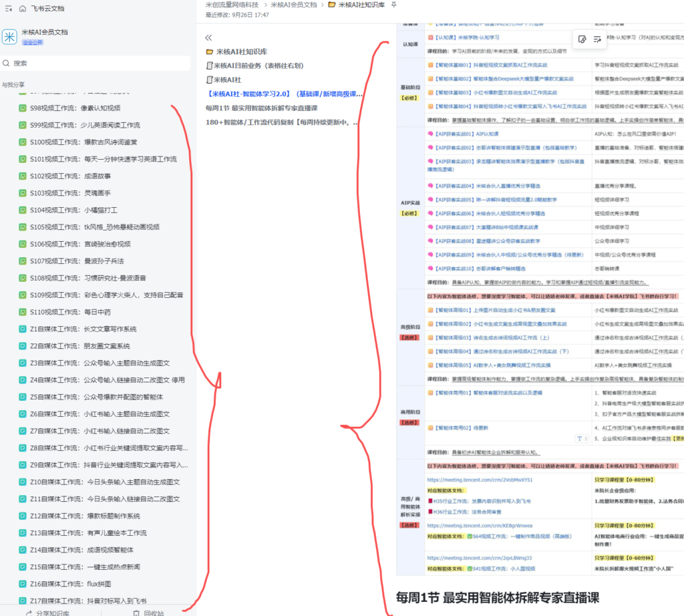Select S100视频工作流: 爆款古风诗词鉴赏 in the sidebar
The width and height of the screenshot is (684, 616).
coord(83,142)
